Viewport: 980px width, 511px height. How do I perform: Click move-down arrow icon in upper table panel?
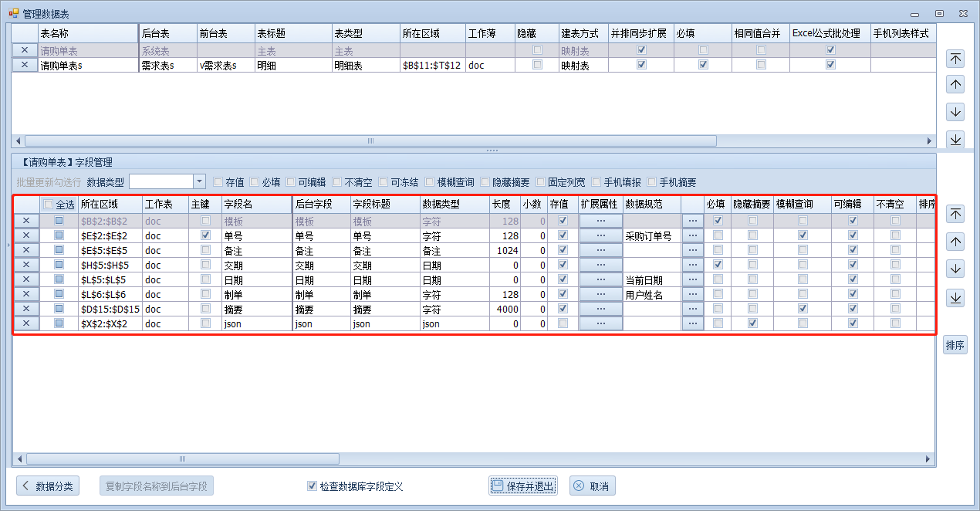[x=955, y=112]
